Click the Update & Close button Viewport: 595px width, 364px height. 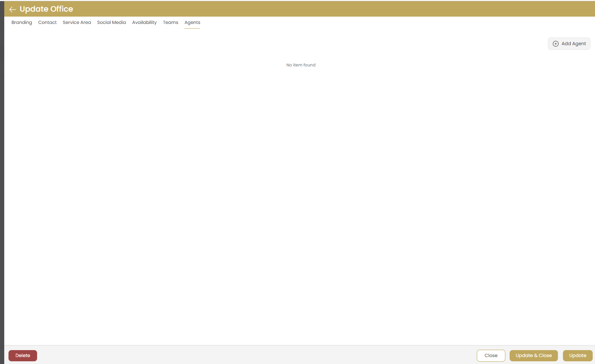(533, 356)
